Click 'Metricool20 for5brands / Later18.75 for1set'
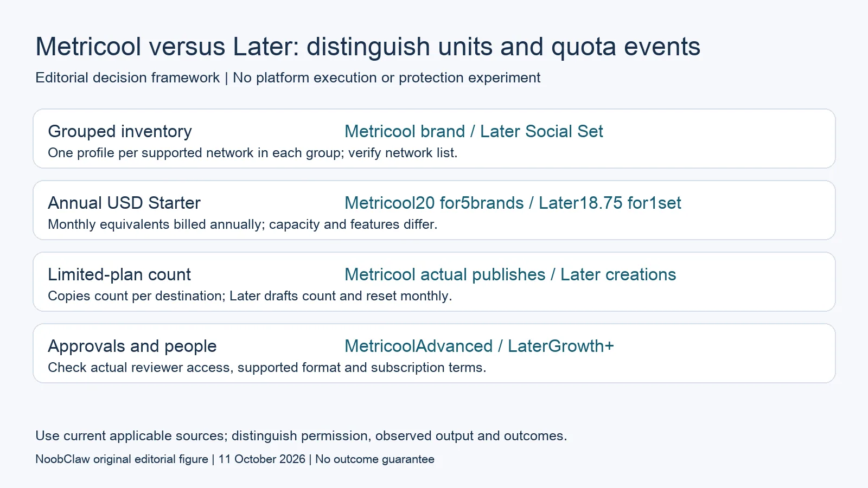The image size is (868, 488). coord(513,203)
